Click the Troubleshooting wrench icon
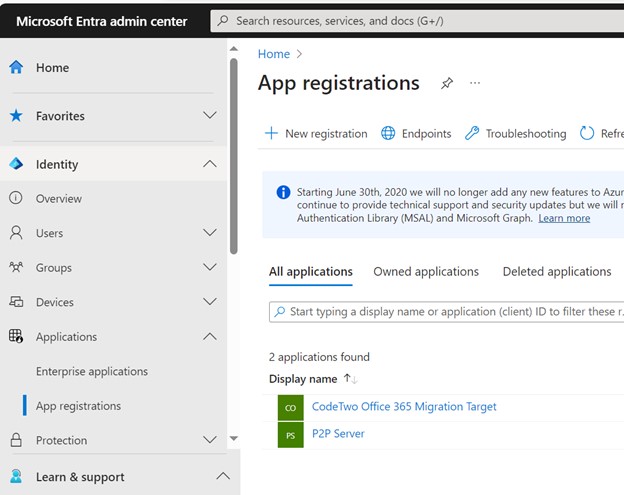Screen dimensions: 624x495 coord(472,133)
